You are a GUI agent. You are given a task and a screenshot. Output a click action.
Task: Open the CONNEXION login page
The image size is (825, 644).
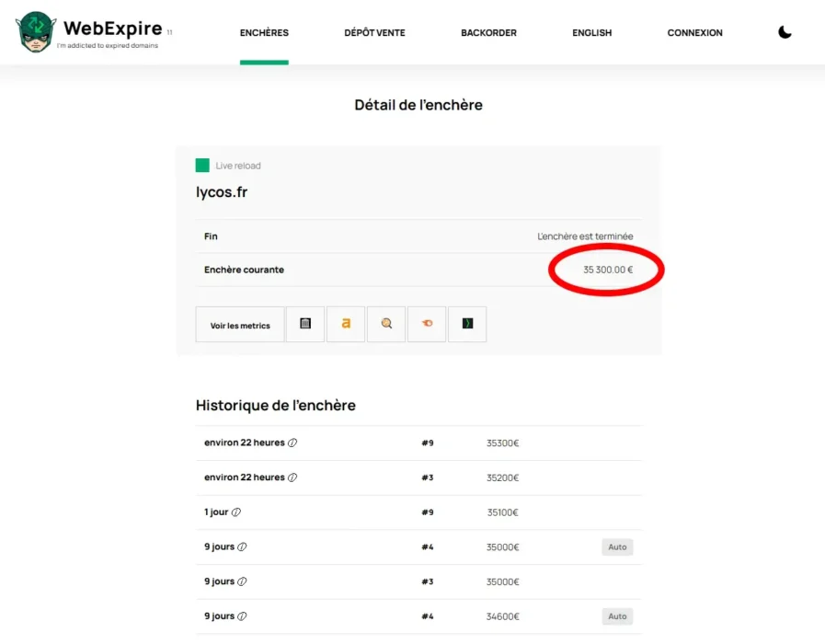click(695, 32)
